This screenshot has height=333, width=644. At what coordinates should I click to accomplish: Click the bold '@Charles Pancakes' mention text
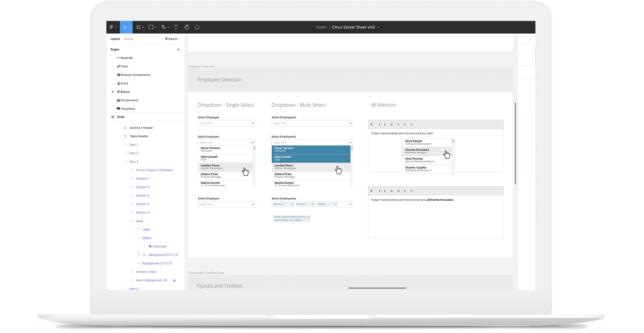click(x=440, y=200)
